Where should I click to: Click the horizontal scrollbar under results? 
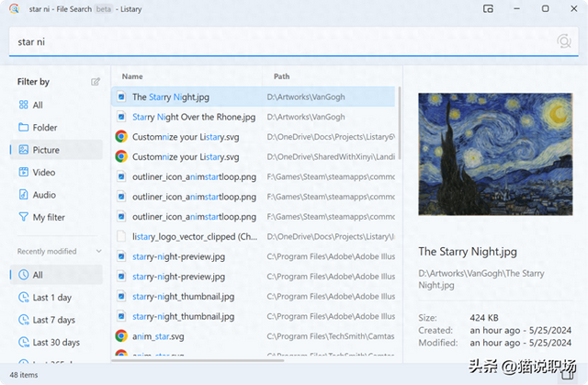pos(198,360)
